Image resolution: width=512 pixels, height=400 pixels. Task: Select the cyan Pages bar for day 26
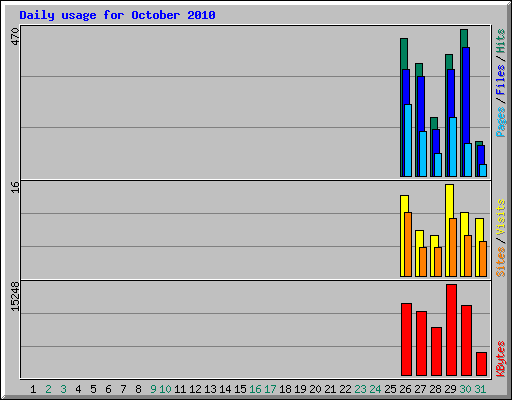408,140
